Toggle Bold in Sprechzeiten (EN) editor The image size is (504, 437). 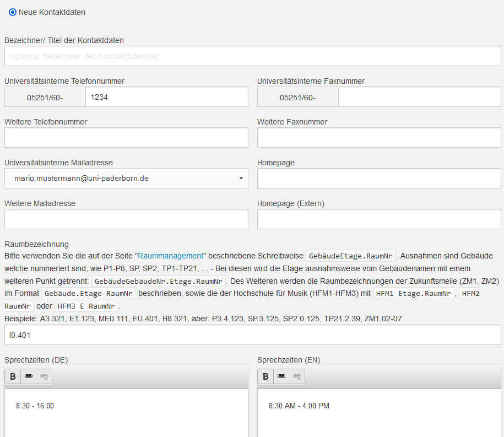tap(265, 376)
